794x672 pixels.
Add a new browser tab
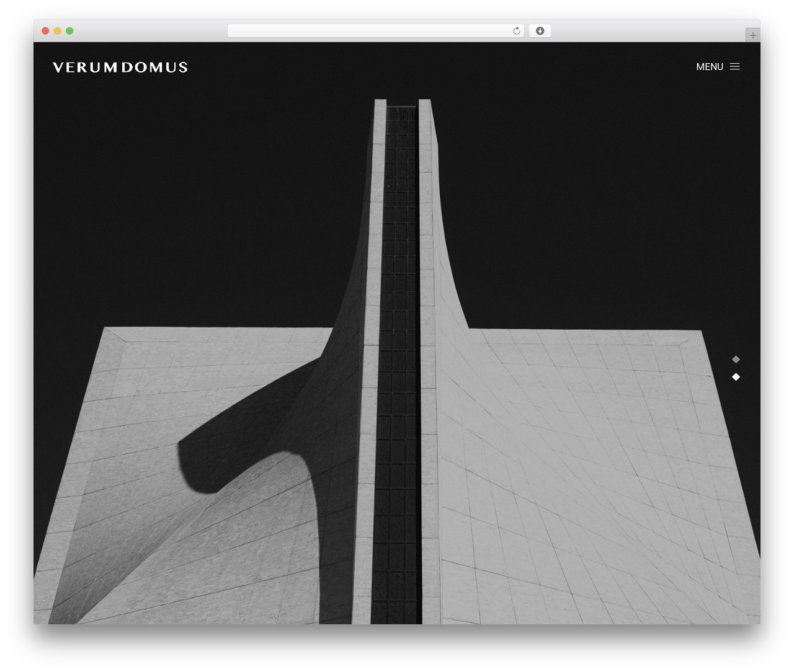click(752, 35)
